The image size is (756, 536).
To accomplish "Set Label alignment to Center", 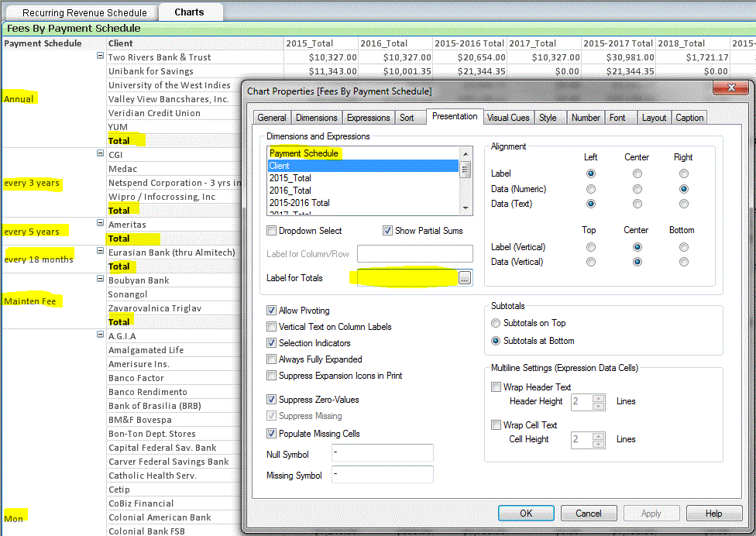I will click(637, 174).
